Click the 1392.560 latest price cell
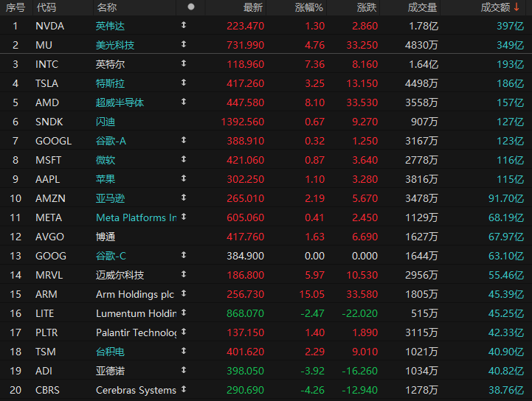Viewport: 532px width, 401px height. (242, 122)
